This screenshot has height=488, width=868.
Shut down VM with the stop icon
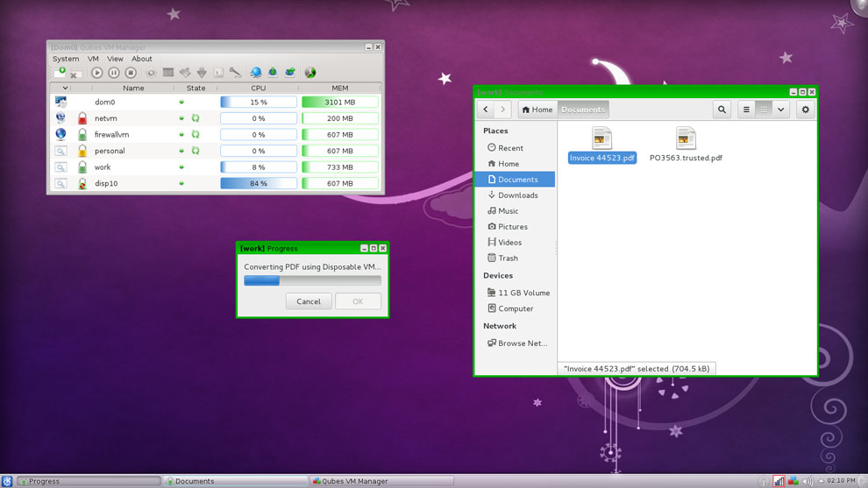pos(131,73)
